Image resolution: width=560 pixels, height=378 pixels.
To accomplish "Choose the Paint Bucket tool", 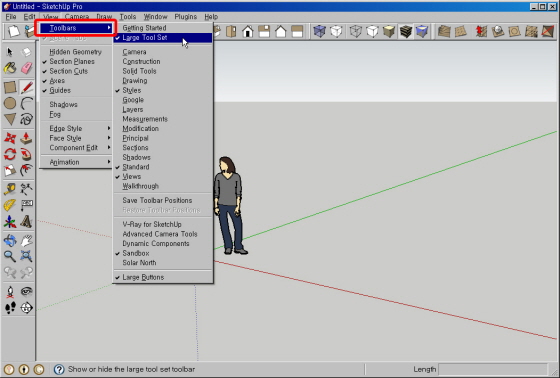I will (x=10, y=68).
